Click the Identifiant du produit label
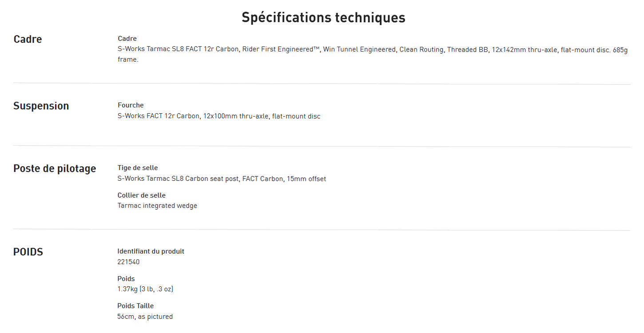The image size is (644, 333). pos(151,251)
